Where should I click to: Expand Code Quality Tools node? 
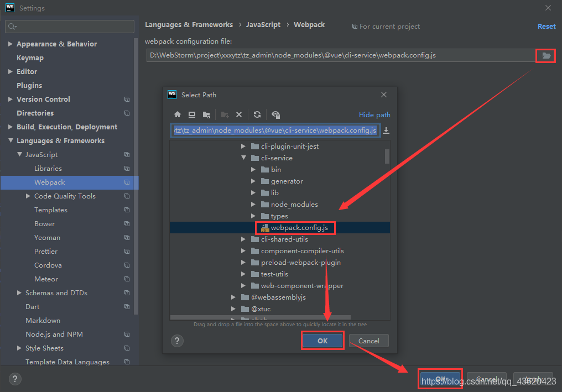[x=28, y=196]
